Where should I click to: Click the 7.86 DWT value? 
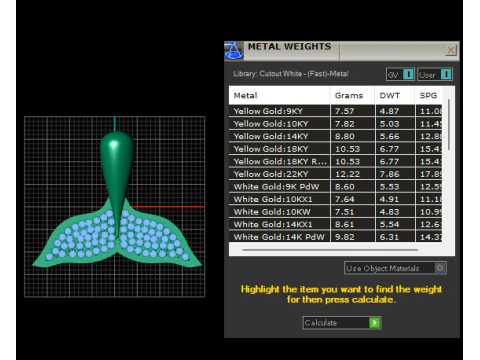point(389,174)
